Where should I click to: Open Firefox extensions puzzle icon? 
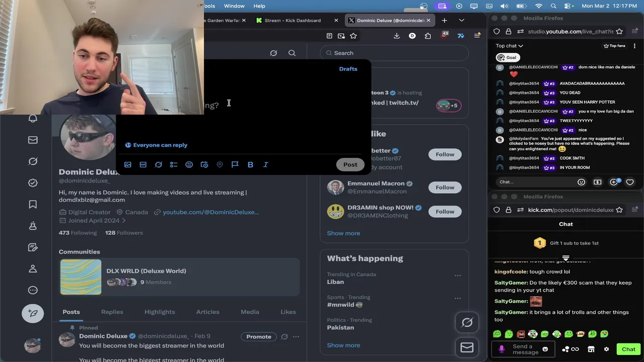click(x=428, y=36)
